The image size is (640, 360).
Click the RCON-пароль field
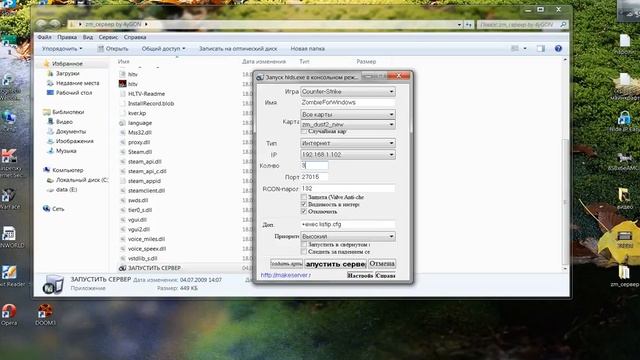tap(348, 188)
